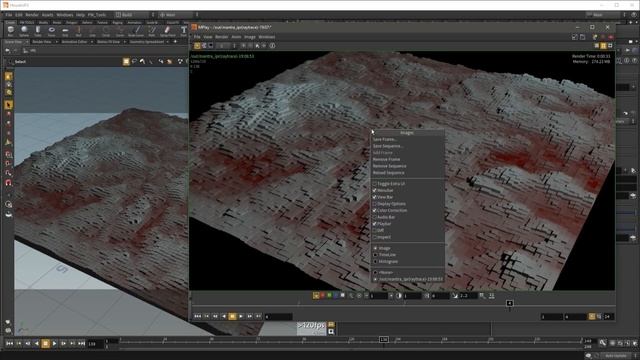The width and height of the screenshot is (640, 360).
Task: Click lasso selection icon in viewport top bar
Action: point(134,61)
